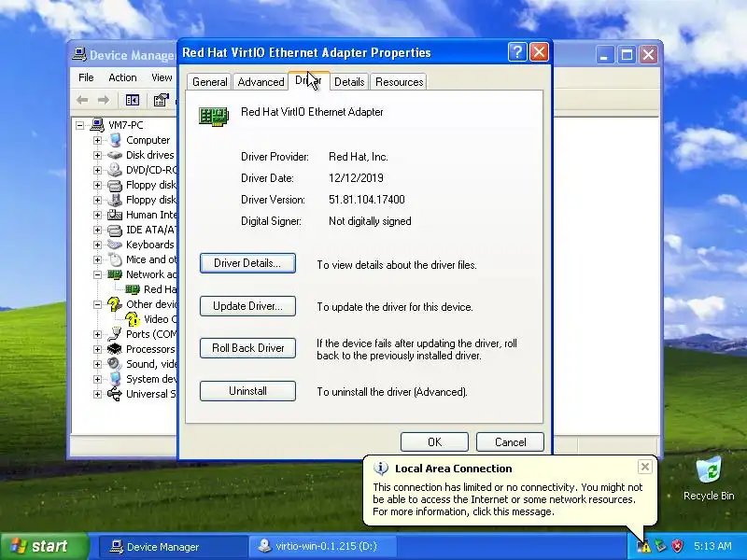Expand the Keyboards tree node

97,245
